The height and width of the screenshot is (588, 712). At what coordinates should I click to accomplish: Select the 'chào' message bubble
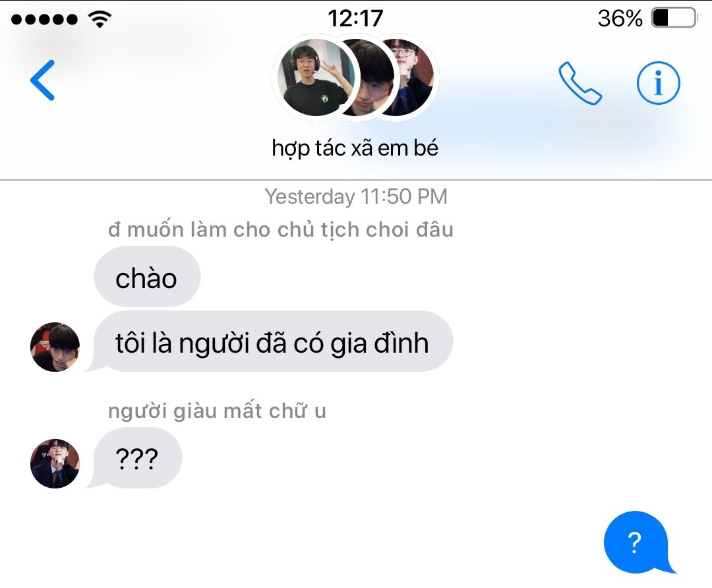point(147,276)
